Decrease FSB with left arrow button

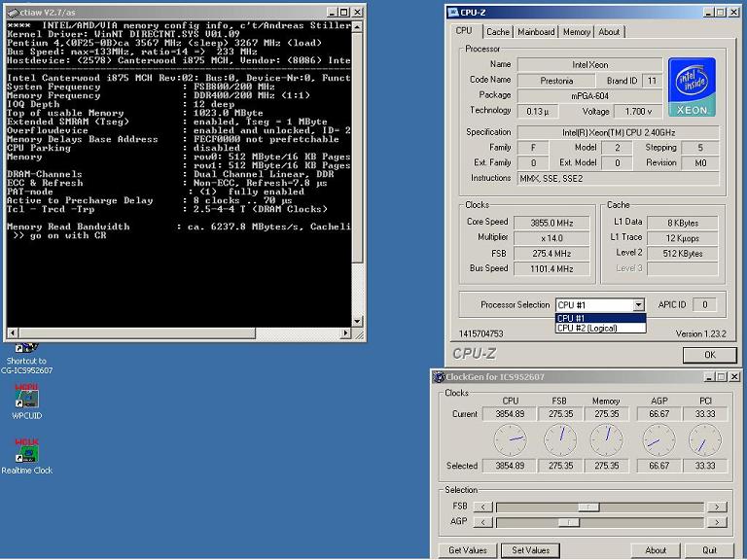482,507
